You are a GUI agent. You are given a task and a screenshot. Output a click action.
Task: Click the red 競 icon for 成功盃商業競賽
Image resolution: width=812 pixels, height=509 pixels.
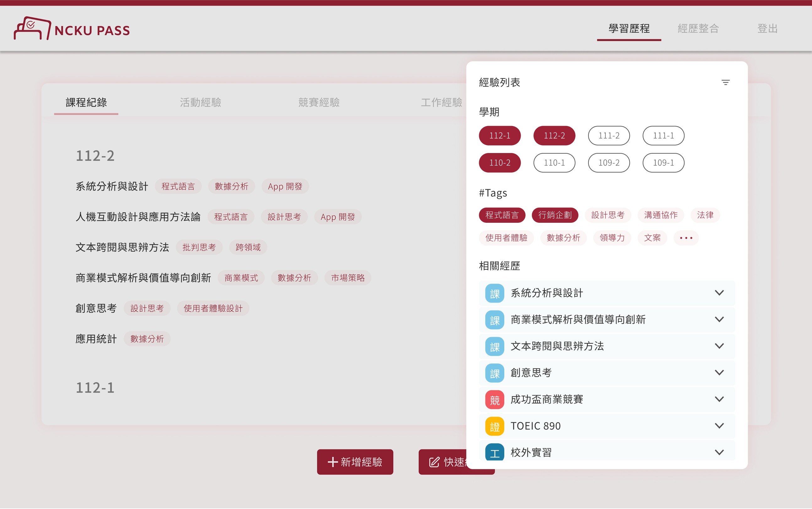494,400
